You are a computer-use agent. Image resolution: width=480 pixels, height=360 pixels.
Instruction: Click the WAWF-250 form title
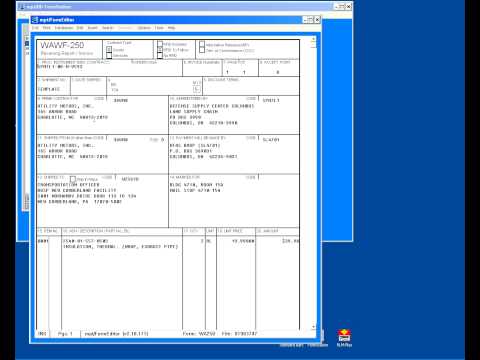point(62,45)
